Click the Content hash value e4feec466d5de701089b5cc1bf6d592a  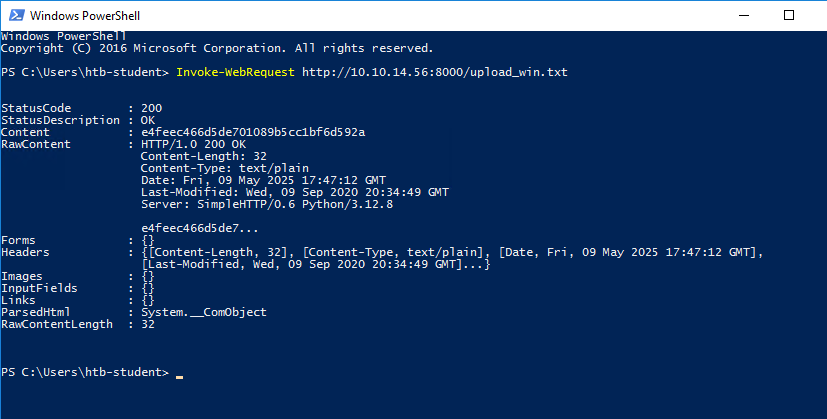[253, 132]
